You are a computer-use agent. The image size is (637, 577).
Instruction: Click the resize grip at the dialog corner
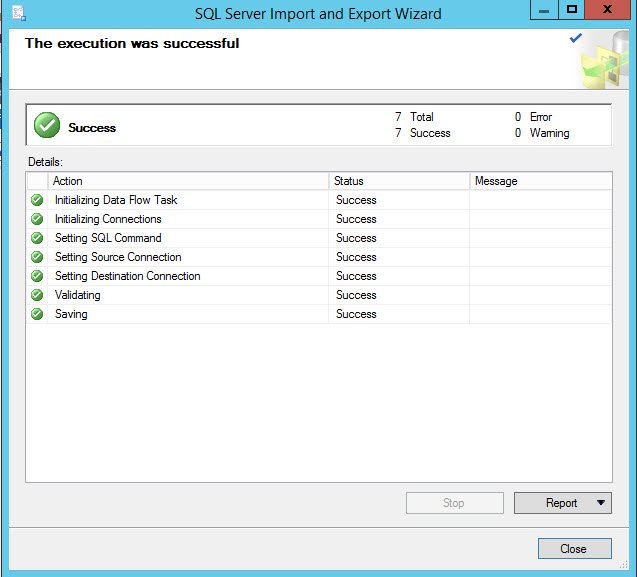[624, 564]
